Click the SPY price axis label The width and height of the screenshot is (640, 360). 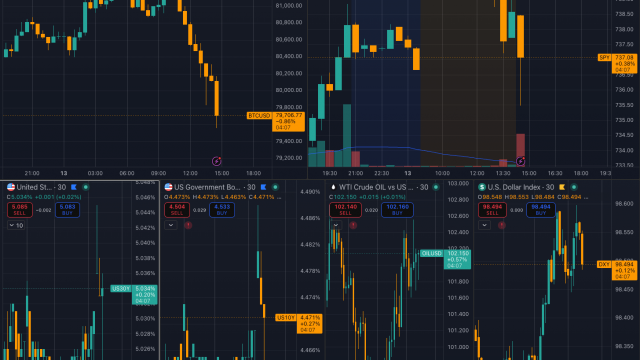(x=604, y=58)
